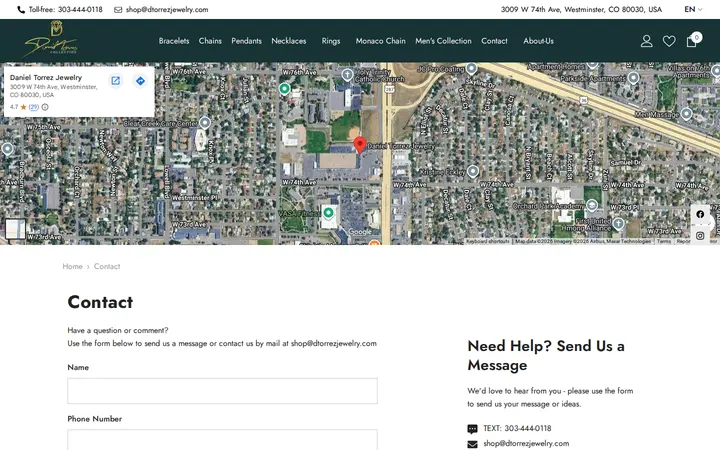The image size is (720, 450).
Task: Click the TEXT: 303-444-0118 link
Action: [518, 428]
